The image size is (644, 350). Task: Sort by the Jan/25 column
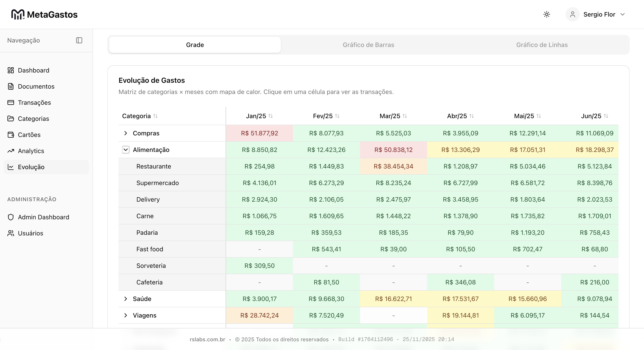pos(259,116)
